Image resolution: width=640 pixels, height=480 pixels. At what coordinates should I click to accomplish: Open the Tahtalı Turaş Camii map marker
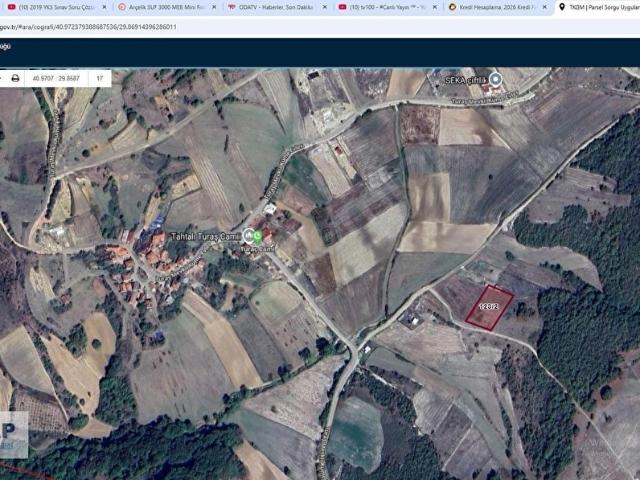248,236
